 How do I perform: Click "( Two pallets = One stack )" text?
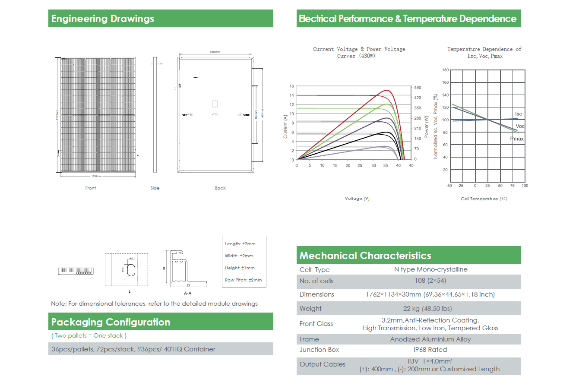click(89, 335)
